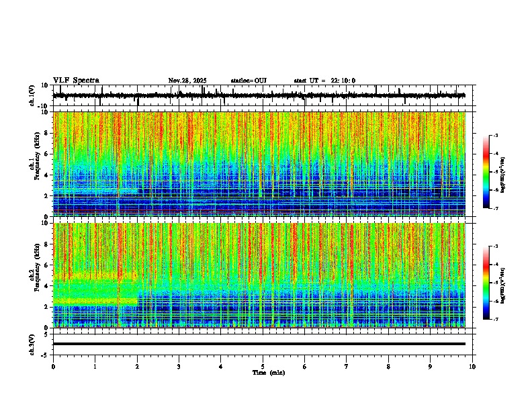Image resolution: width=532 pixels, height=411 pixels.
Task: Click the time axis tick label "7"
Action: pos(347,367)
